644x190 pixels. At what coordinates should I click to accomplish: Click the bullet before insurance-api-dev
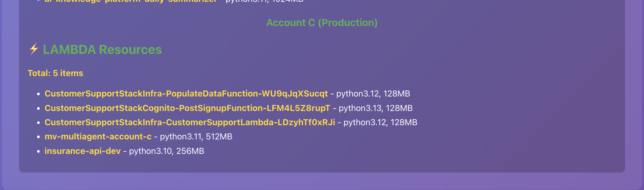click(x=38, y=151)
